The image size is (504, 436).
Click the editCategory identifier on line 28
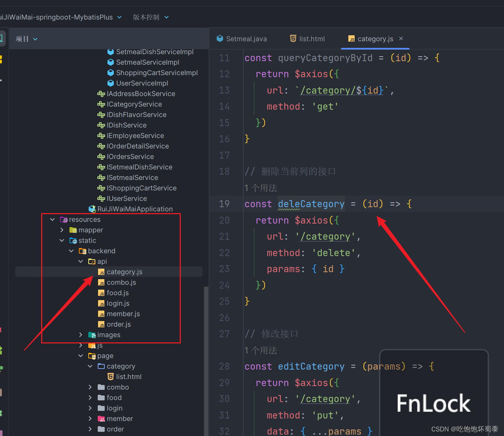coord(311,366)
